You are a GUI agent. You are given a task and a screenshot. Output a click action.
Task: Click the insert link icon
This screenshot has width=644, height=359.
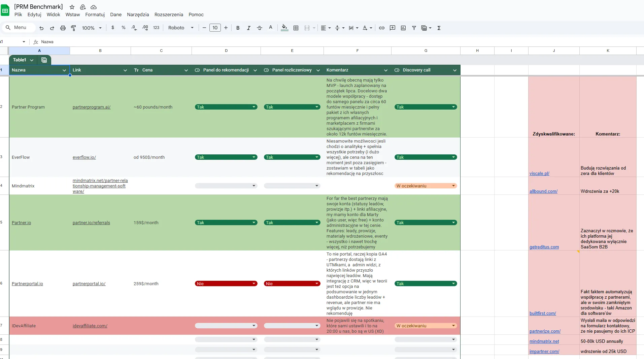click(381, 28)
